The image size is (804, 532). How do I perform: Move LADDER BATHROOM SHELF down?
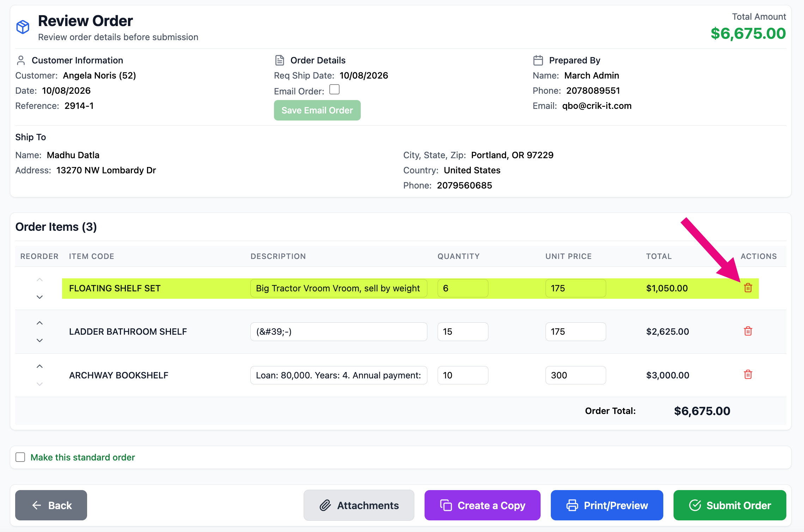[x=39, y=340]
